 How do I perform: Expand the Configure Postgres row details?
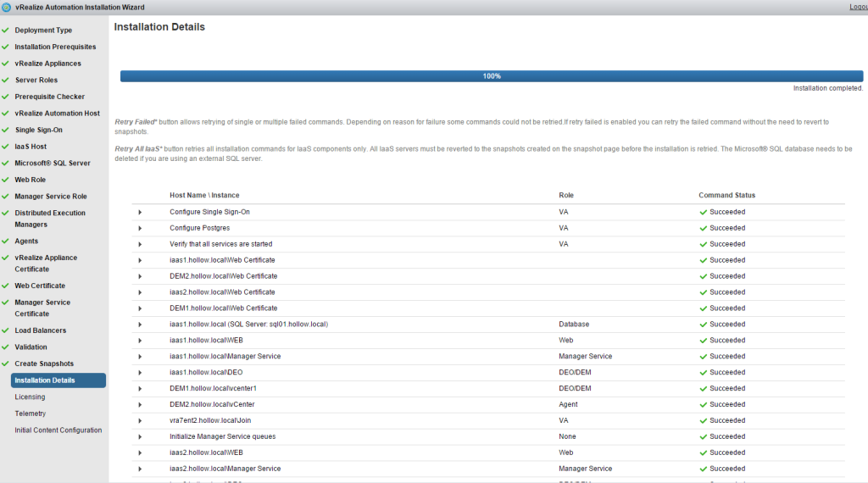(140, 228)
